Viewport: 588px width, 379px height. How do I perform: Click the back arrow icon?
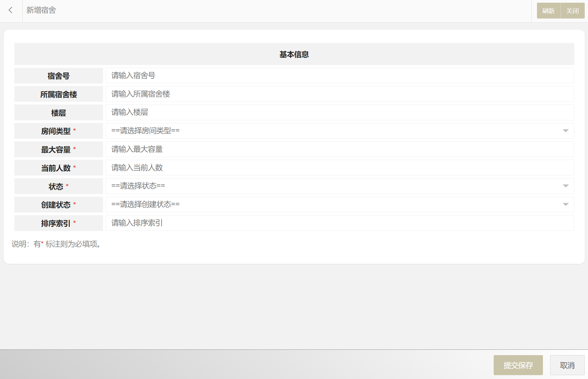(x=11, y=10)
